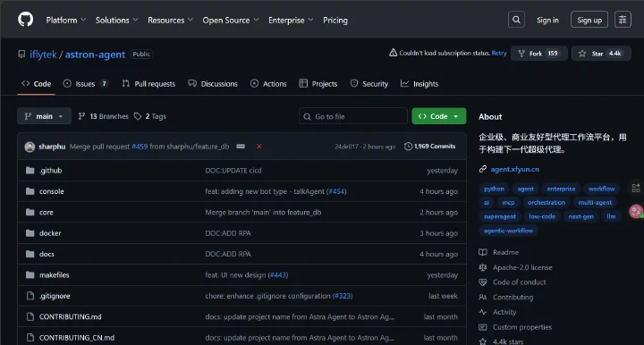644x345 pixels.
Task: View the 13 Branches list
Action: (103, 116)
